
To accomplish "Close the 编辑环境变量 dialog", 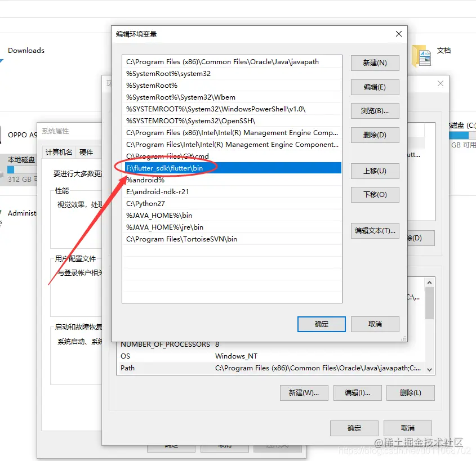I will coord(399,34).
